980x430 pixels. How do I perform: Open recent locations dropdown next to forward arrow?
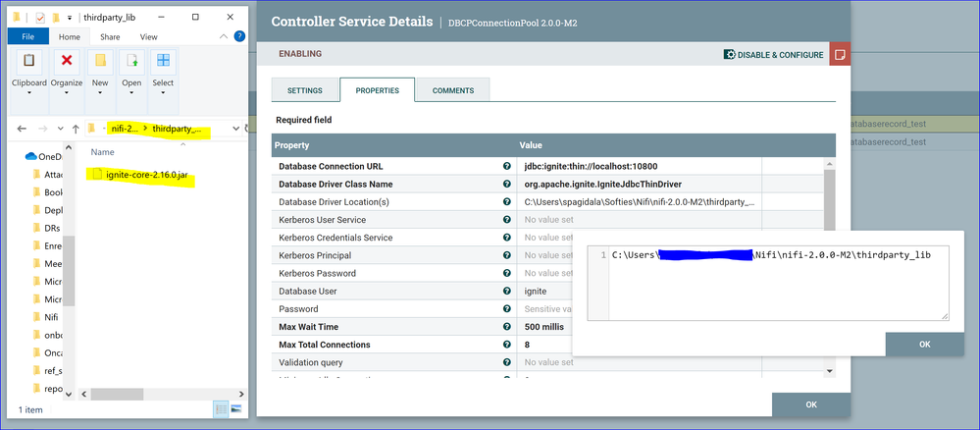coord(61,129)
